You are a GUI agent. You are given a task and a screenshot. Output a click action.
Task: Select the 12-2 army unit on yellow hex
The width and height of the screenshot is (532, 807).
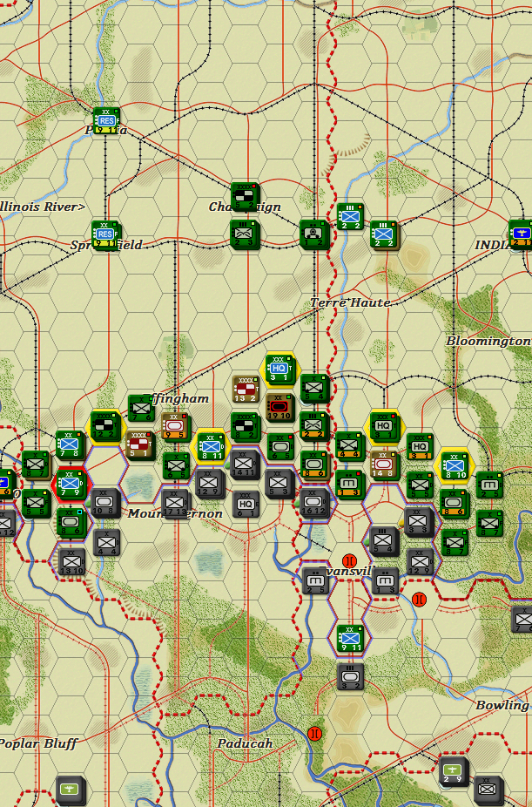click(104, 426)
